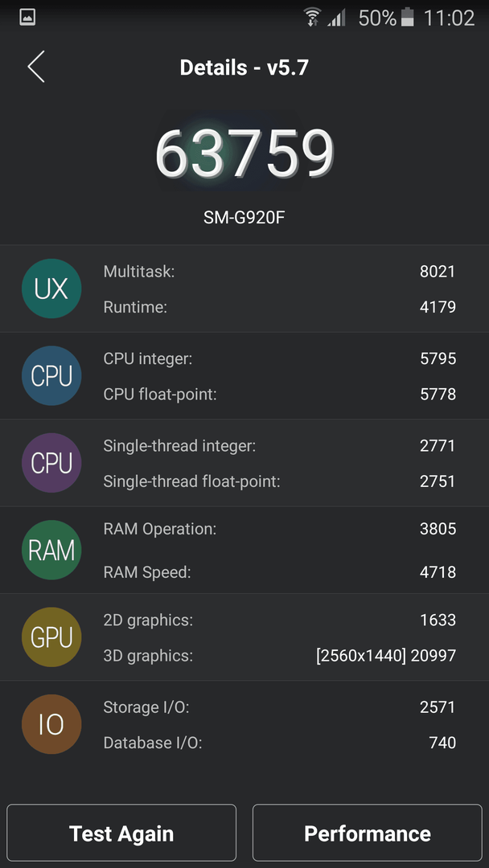
Task: Tap the picture notification icon in status bar
Action: pos(27,18)
